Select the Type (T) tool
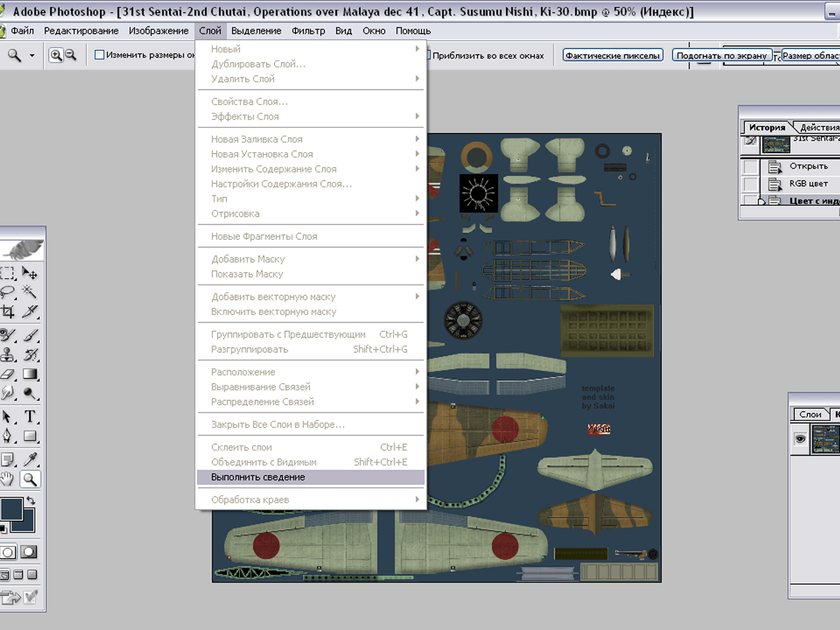The image size is (840, 630). point(30,417)
